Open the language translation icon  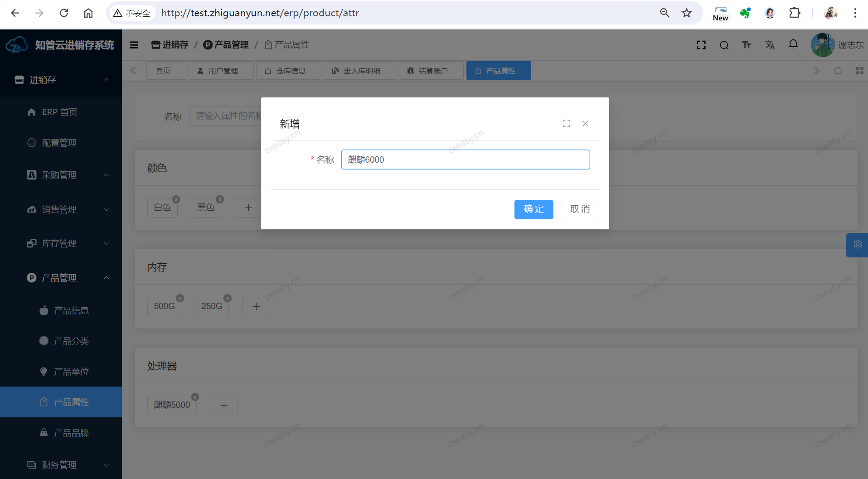coord(770,45)
